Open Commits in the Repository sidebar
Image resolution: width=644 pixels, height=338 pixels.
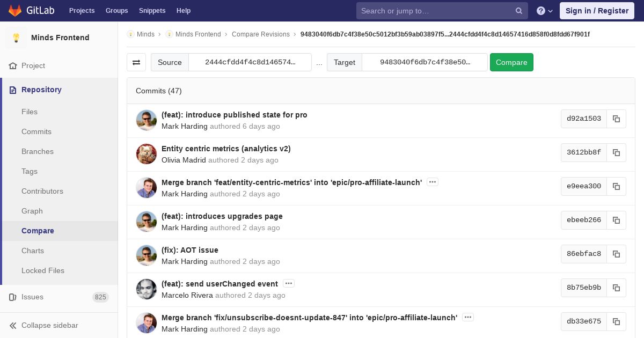(36, 131)
